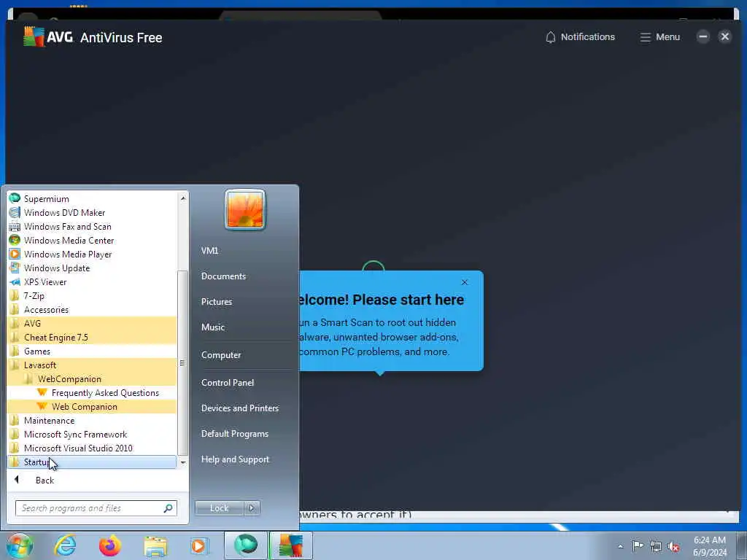
Task: Click the Lock button
Action: pos(219,508)
